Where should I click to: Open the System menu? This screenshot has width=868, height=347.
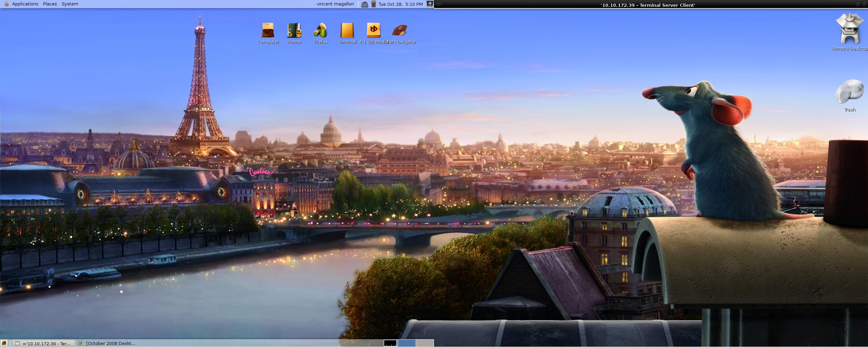click(70, 4)
